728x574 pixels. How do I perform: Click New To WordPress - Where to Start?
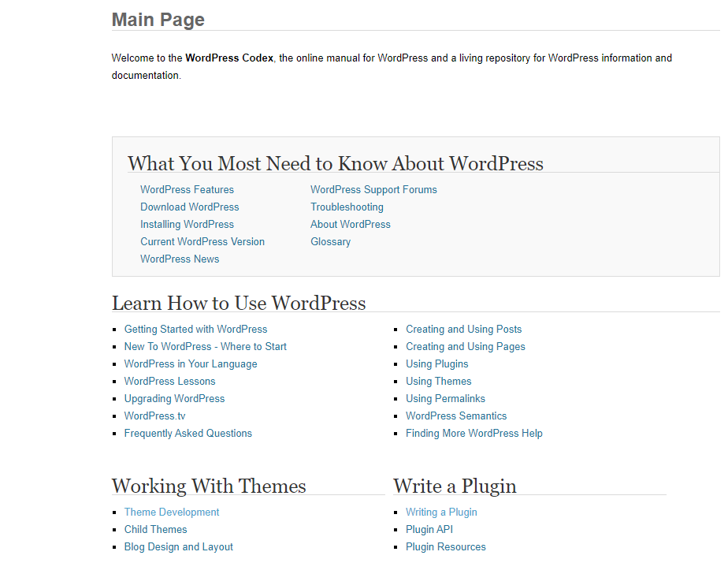tap(205, 347)
